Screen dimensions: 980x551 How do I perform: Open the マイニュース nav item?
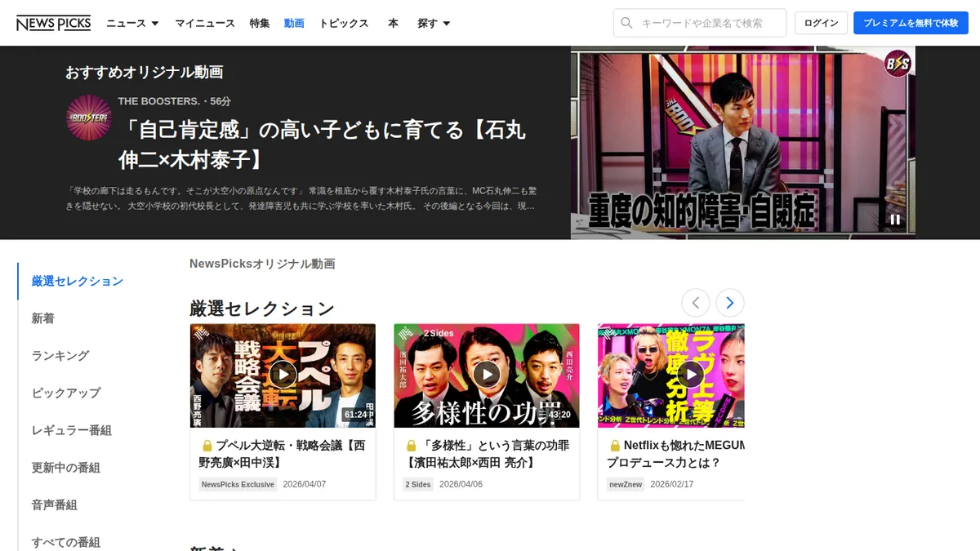[x=205, y=23]
